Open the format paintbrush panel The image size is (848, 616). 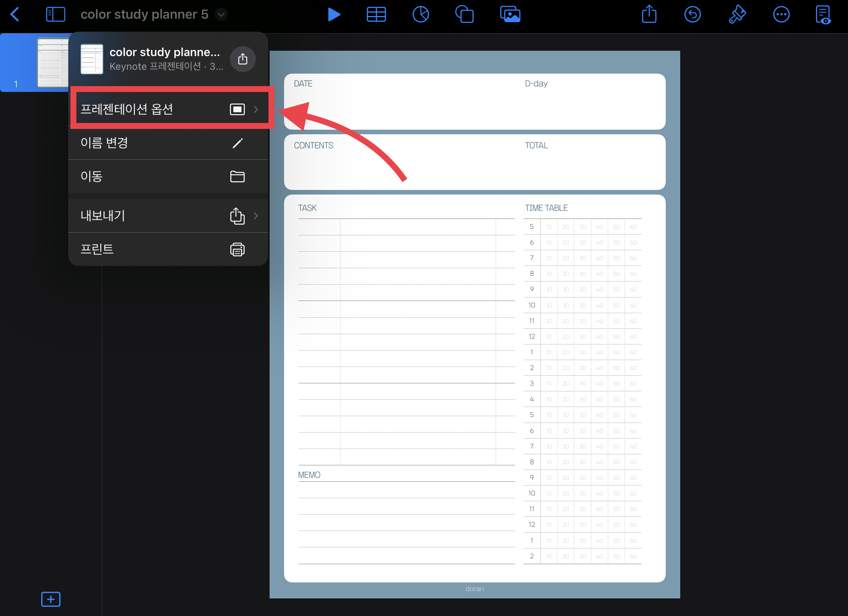(737, 14)
